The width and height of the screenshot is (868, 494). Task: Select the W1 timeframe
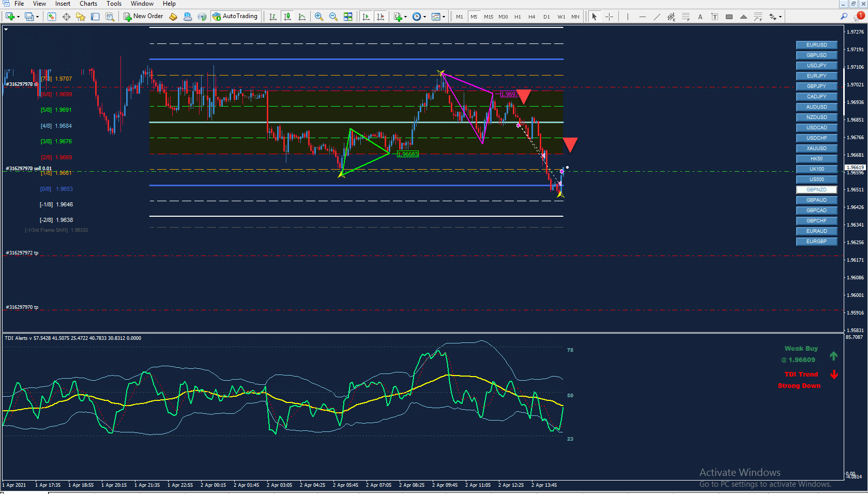561,17
